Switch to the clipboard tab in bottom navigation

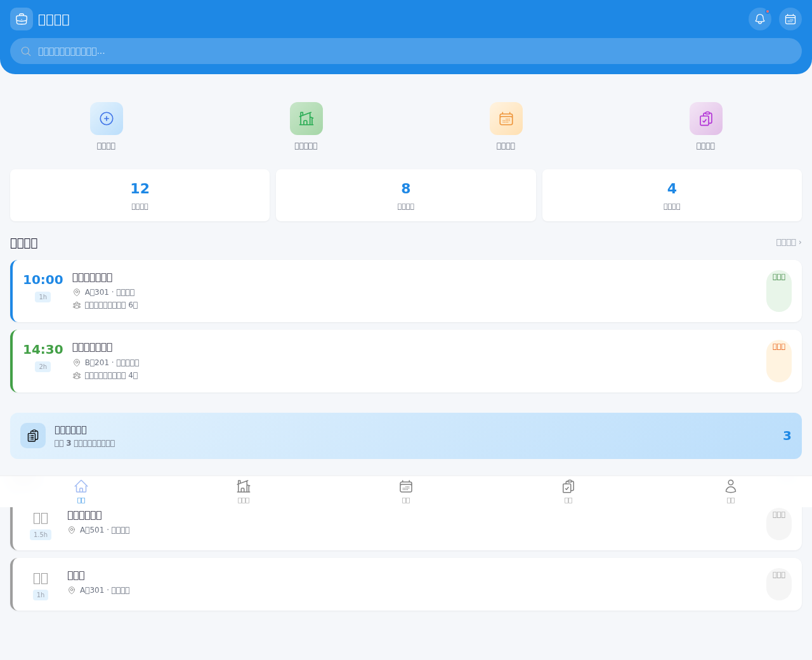pyautogui.click(x=568, y=491)
